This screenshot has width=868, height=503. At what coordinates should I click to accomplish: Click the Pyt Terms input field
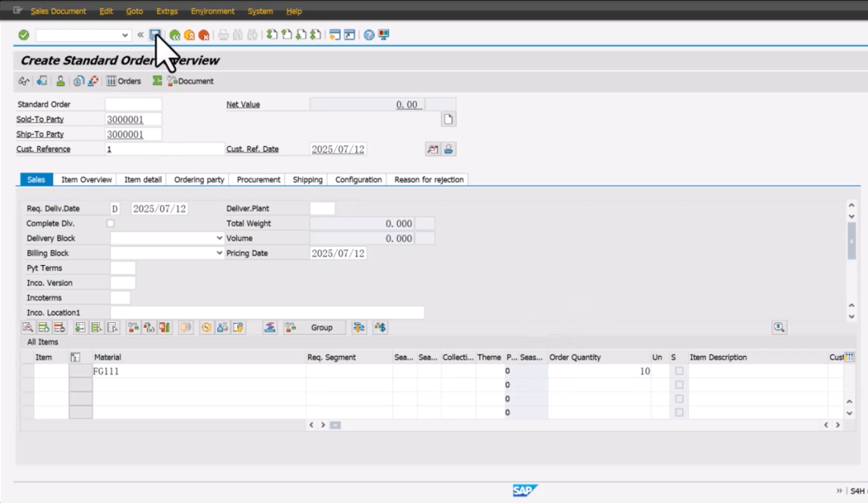click(x=123, y=268)
